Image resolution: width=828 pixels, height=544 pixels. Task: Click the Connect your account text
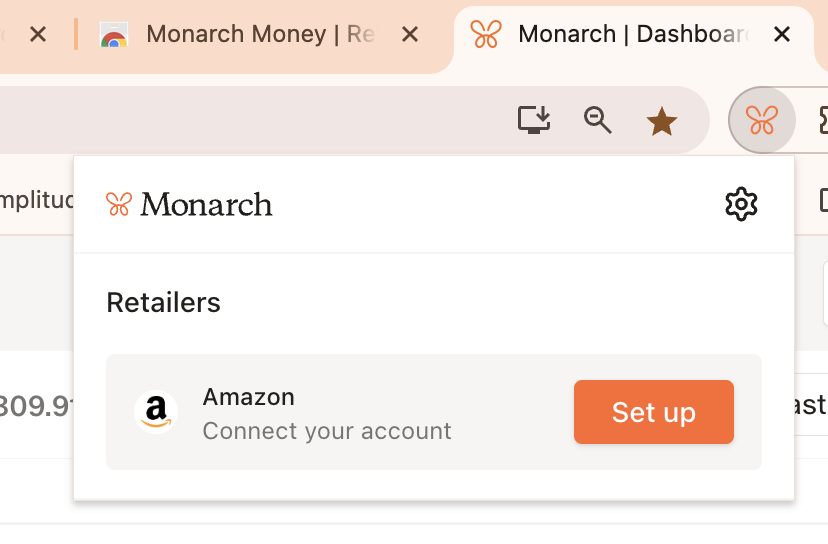(x=327, y=431)
